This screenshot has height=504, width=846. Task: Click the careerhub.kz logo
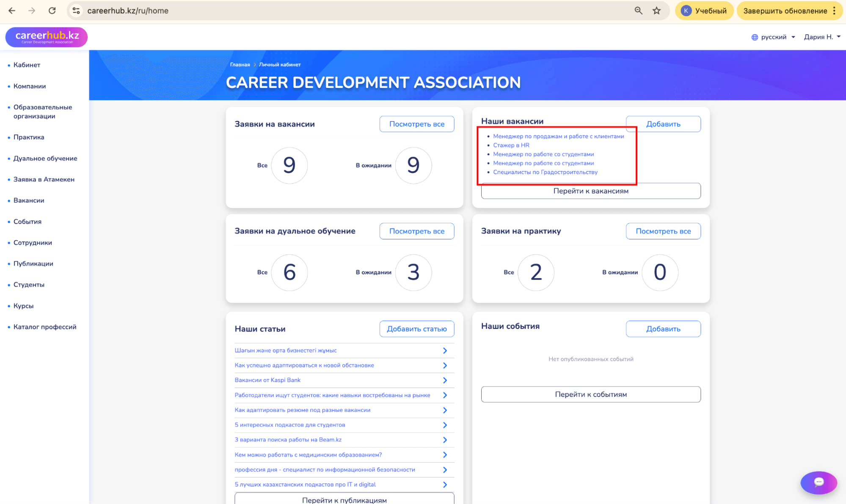(47, 37)
